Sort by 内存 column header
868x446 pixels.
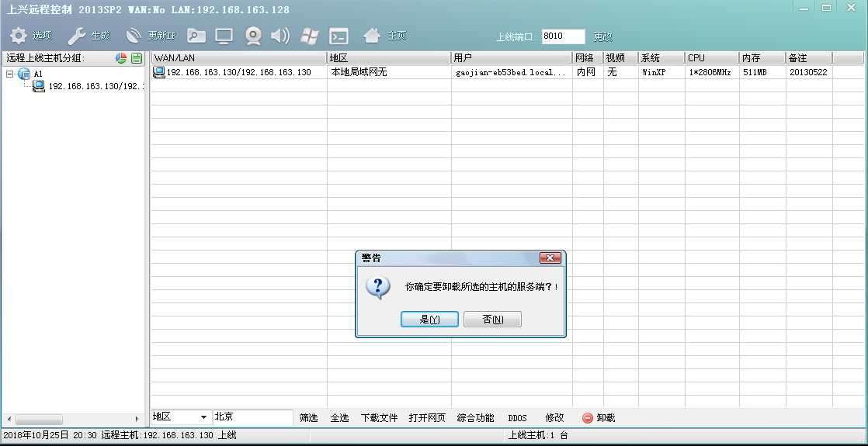point(763,58)
